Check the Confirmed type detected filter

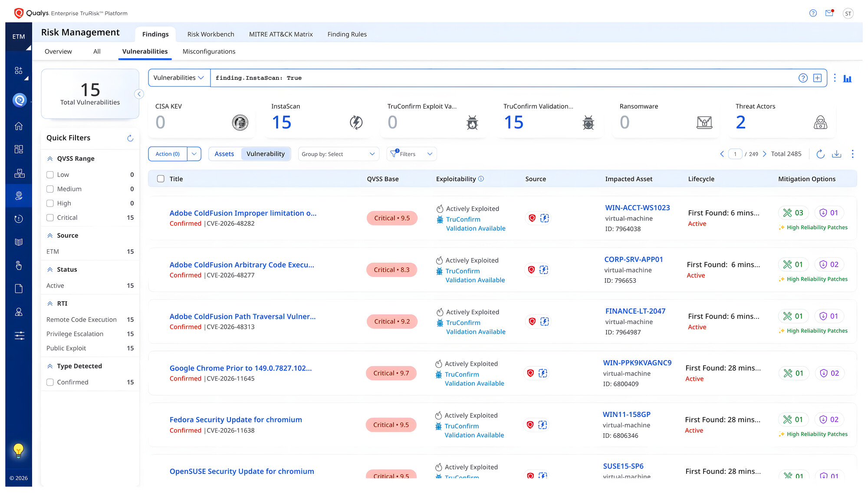tap(50, 382)
